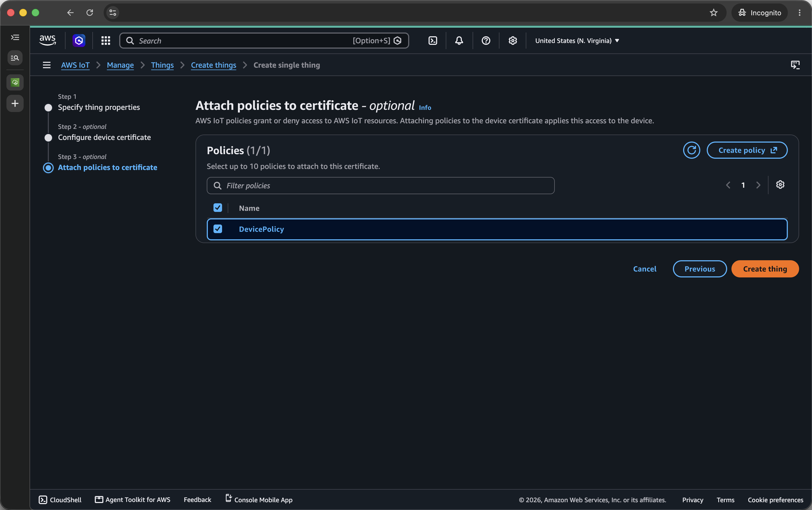This screenshot has height=510, width=812.
Task: Open the Feedback link in footer
Action: [x=197, y=500]
